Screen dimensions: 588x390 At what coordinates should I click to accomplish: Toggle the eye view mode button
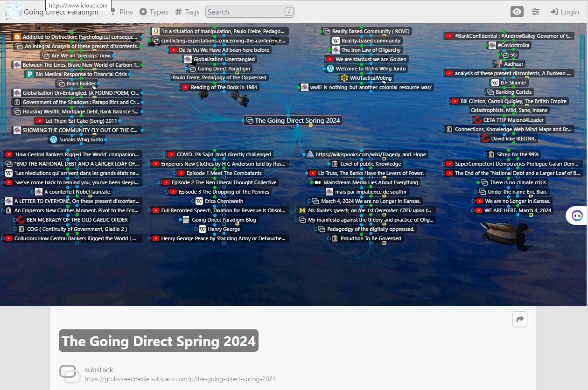pyautogui.click(x=517, y=12)
